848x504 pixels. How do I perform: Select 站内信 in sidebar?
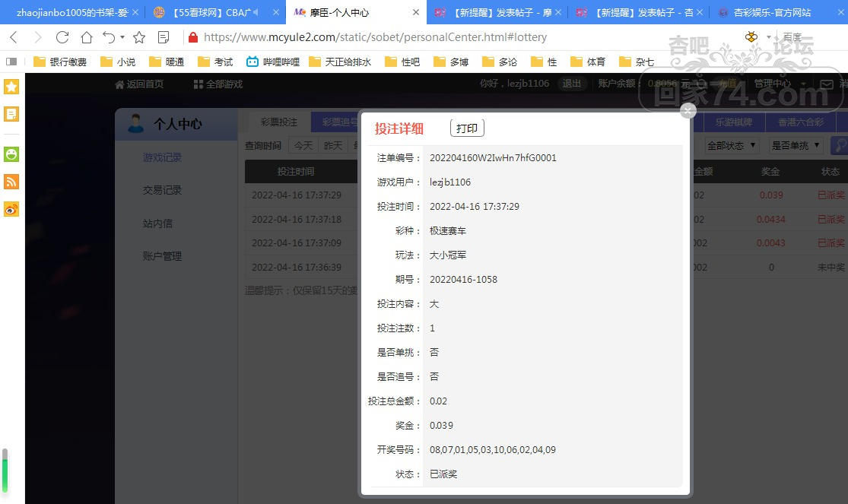pyautogui.click(x=157, y=223)
